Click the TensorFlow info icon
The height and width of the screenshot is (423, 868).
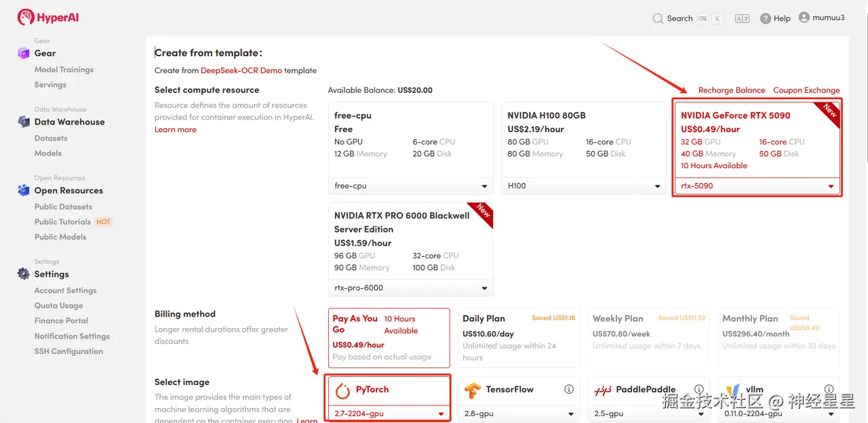pos(569,389)
